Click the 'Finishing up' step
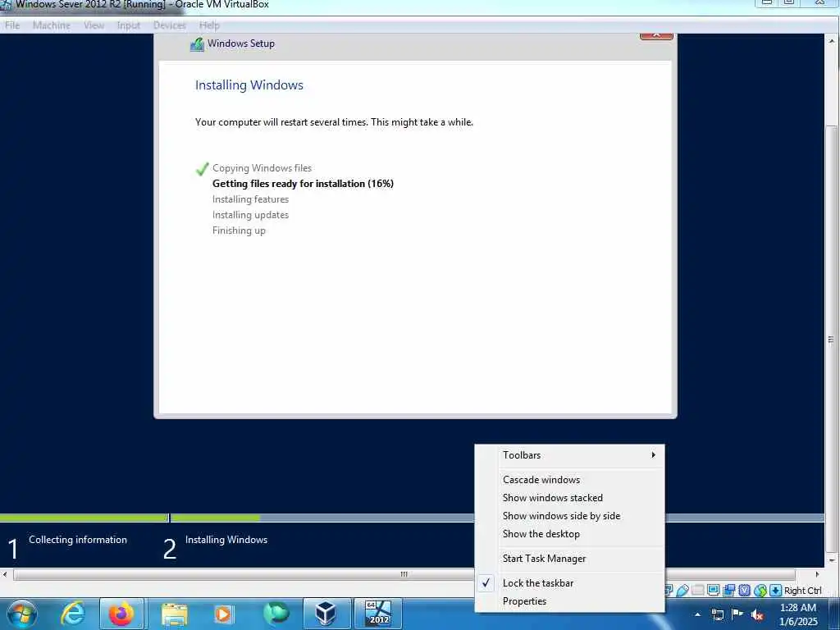This screenshot has height=630, width=840. [239, 231]
